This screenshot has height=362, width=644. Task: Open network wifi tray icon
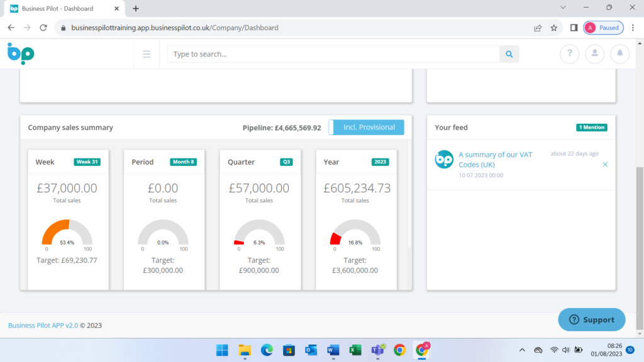(x=554, y=350)
